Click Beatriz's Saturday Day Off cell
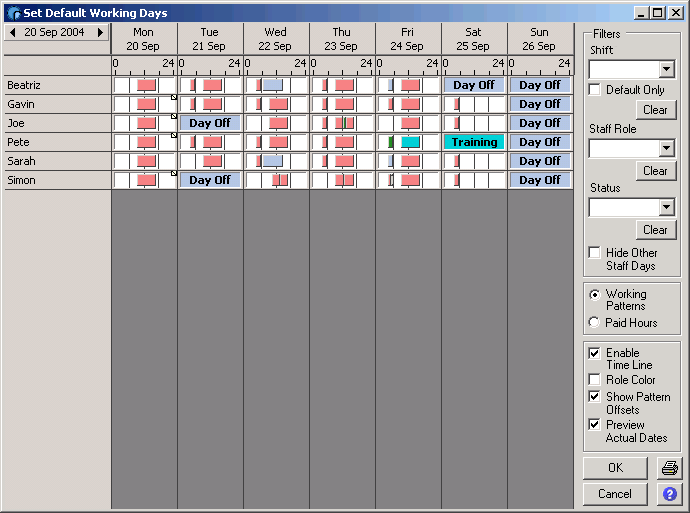 474,85
